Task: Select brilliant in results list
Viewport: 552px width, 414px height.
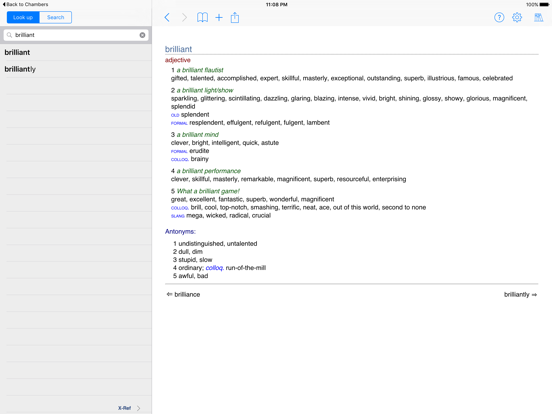Action: tap(76, 52)
